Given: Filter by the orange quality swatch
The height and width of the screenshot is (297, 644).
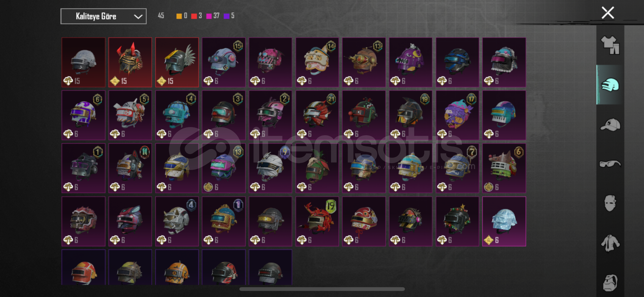Looking at the screenshot, I should 179,16.
